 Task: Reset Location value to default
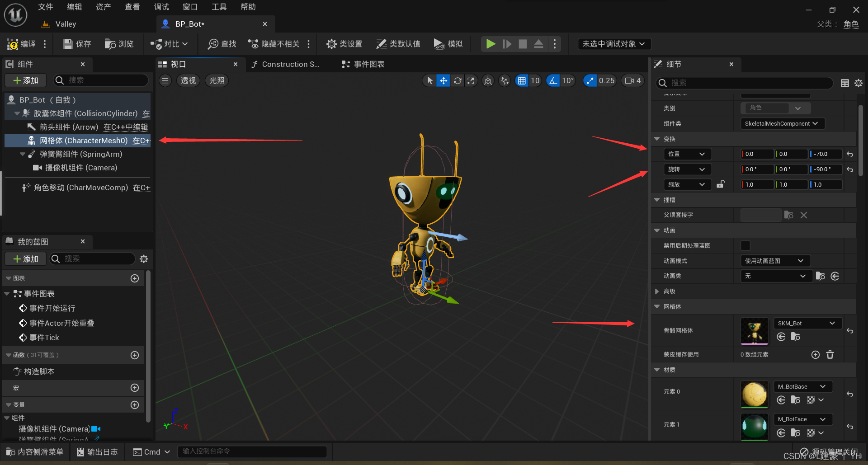click(x=850, y=154)
